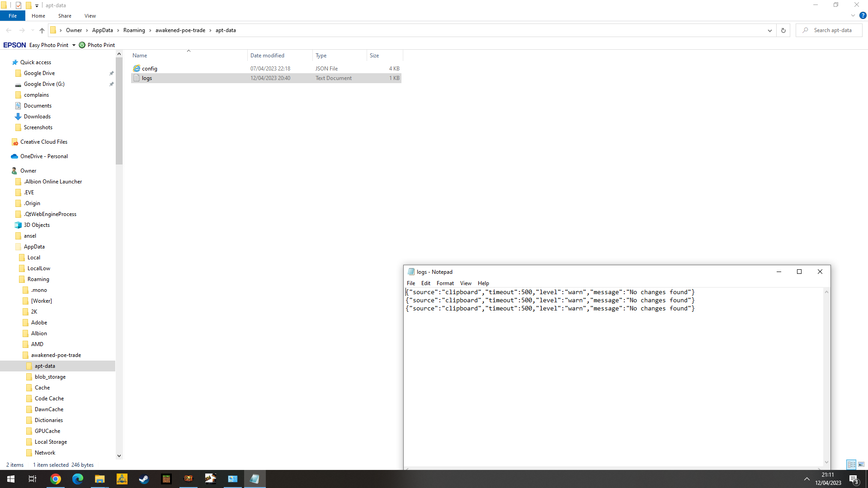Launch Google Chrome from the taskbar

click(56, 479)
